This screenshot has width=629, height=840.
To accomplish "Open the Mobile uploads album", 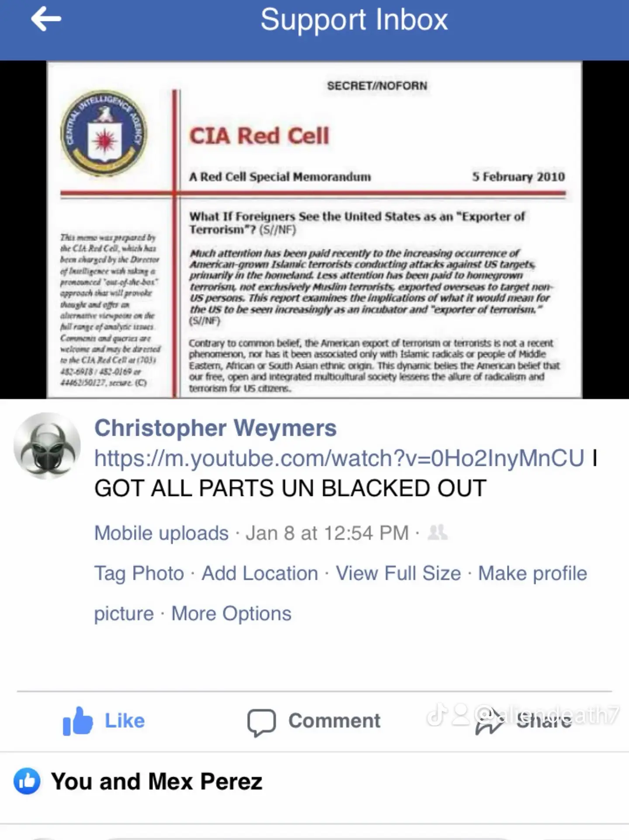I will 161,533.
